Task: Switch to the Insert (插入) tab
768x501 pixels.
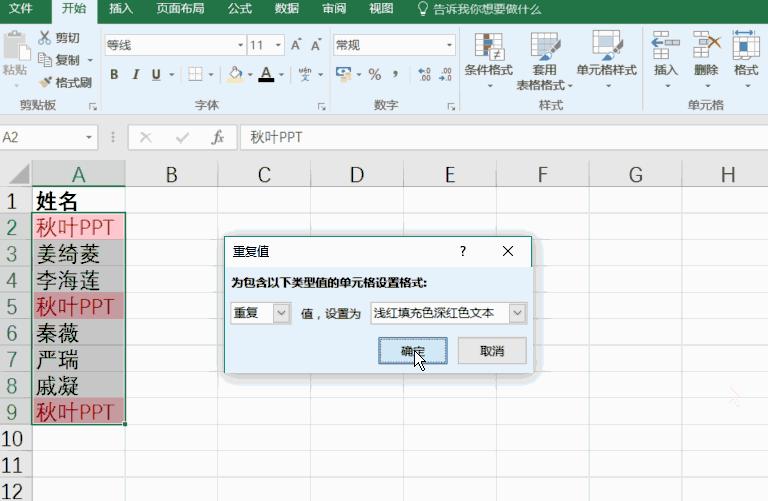Action: pyautogui.click(x=120, y=8)
